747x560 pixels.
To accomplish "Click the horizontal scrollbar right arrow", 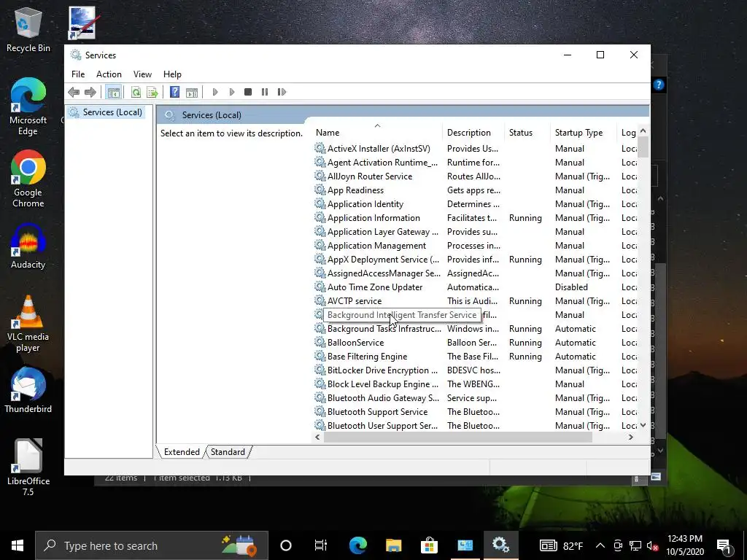I will click(x=631, y=437).
